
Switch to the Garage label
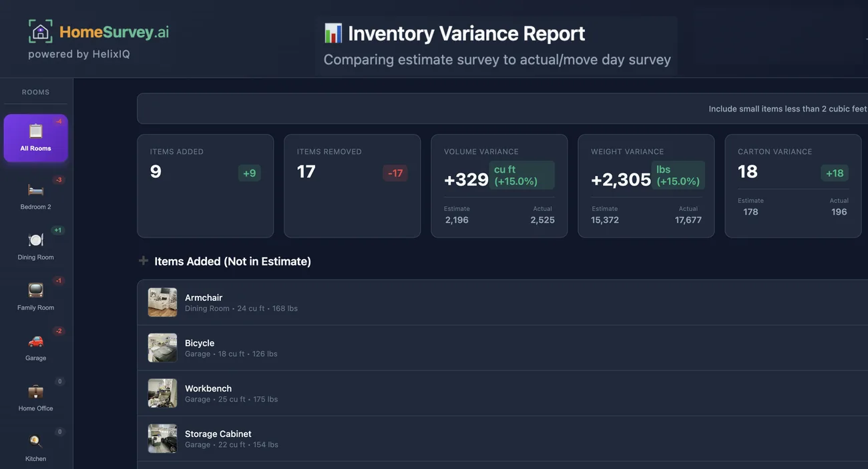[x=35, y=358]
